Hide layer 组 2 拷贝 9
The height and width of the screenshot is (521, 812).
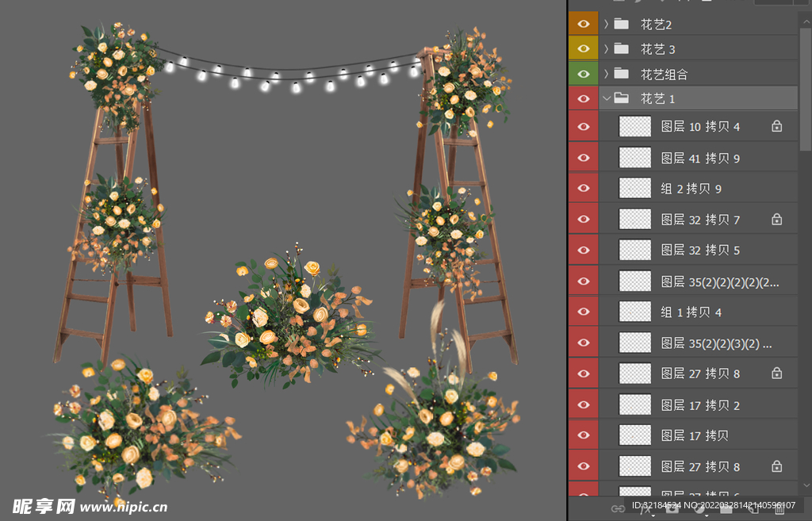point(583,188)
